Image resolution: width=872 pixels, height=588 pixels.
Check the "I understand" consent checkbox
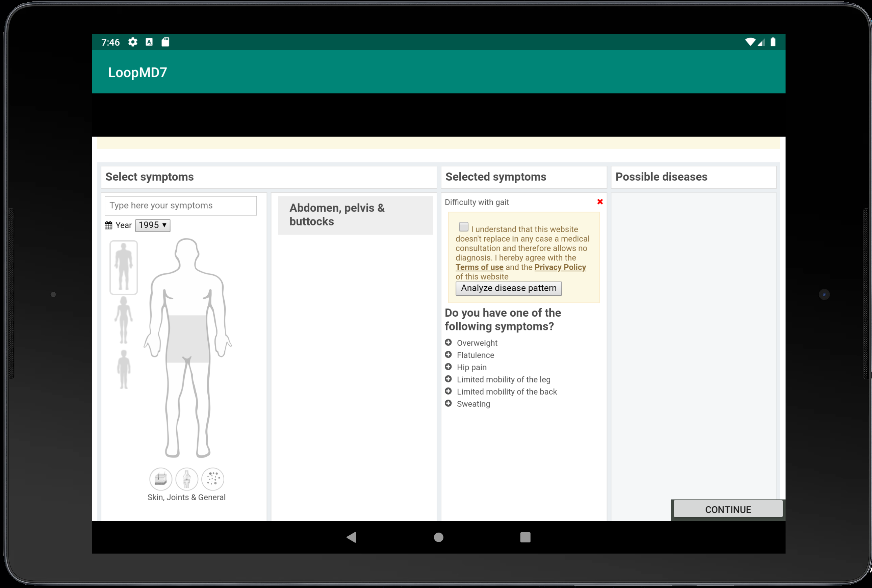pyautogui.click(x=464, y=227)
